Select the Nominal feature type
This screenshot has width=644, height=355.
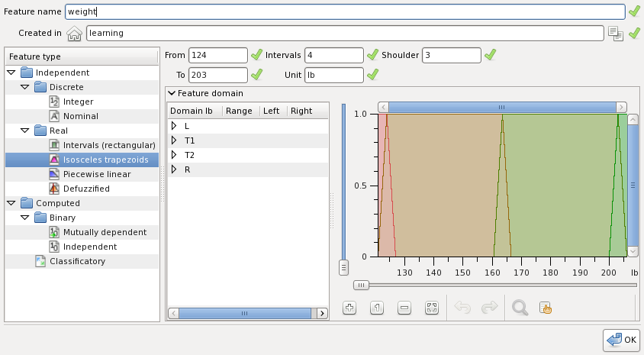point(82,116)
